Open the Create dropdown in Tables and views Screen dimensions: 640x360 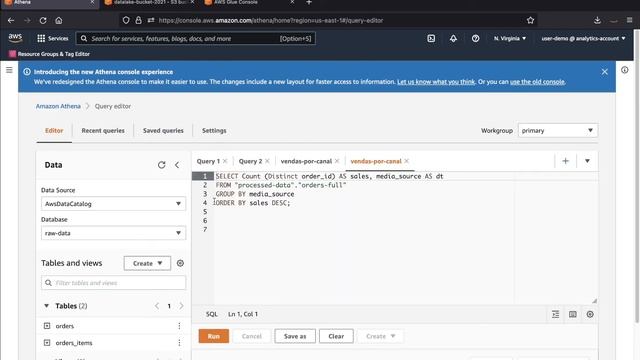(147, 263)
